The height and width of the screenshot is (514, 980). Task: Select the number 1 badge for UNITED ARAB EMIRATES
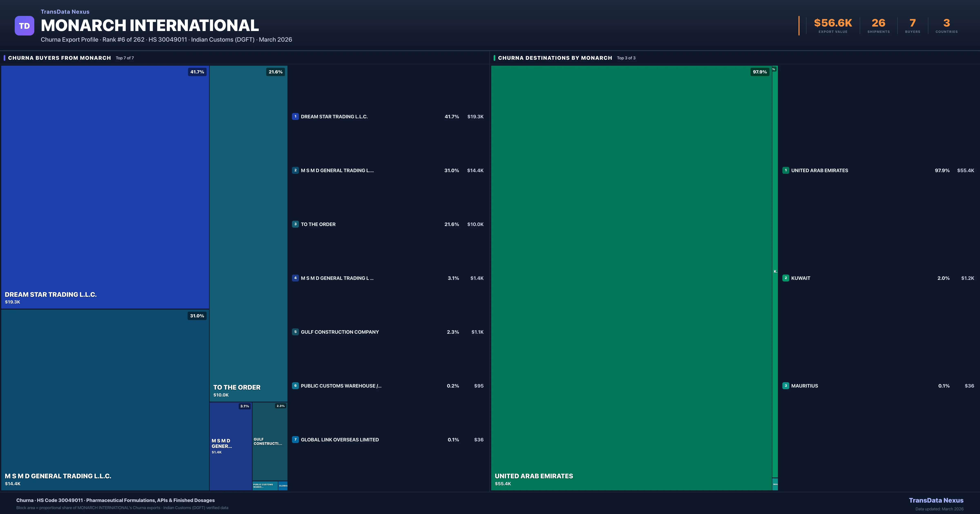click(786, 170)
